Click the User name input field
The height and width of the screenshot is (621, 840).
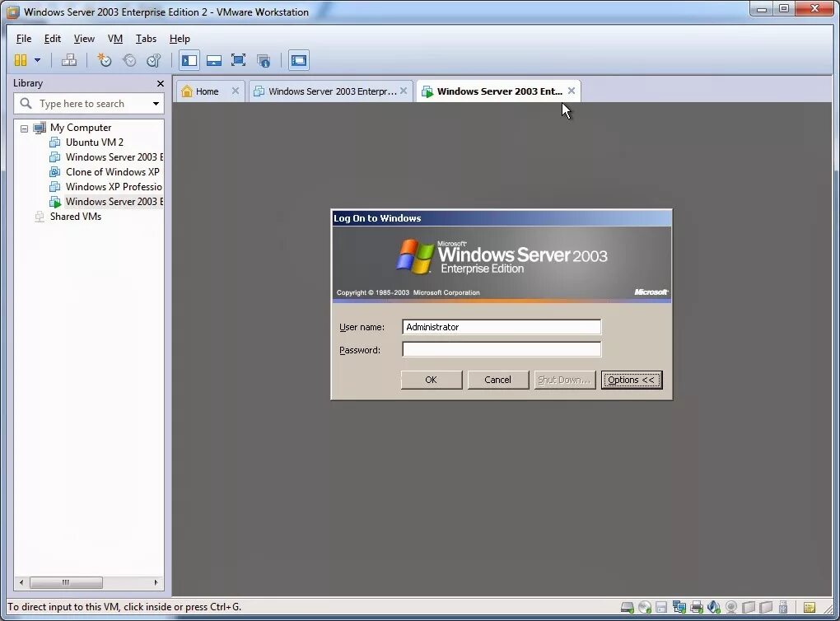pyautogui.click(x=502, y=327)
